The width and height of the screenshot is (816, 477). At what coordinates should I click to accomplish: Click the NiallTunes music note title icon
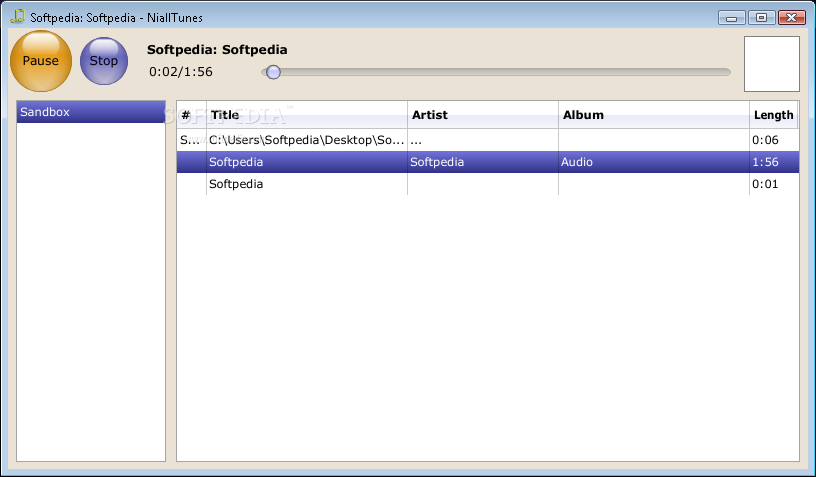17,17
